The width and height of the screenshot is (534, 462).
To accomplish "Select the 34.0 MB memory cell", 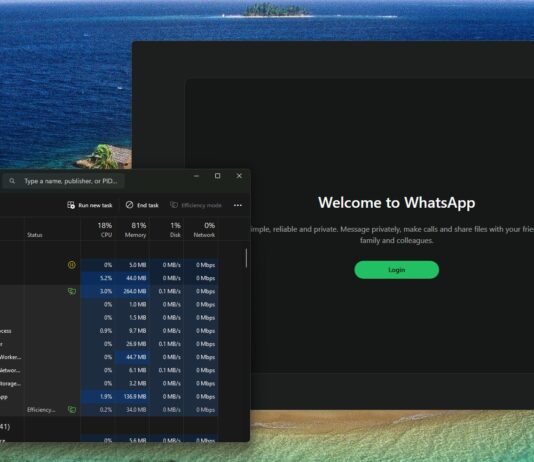I will [133, 410].
